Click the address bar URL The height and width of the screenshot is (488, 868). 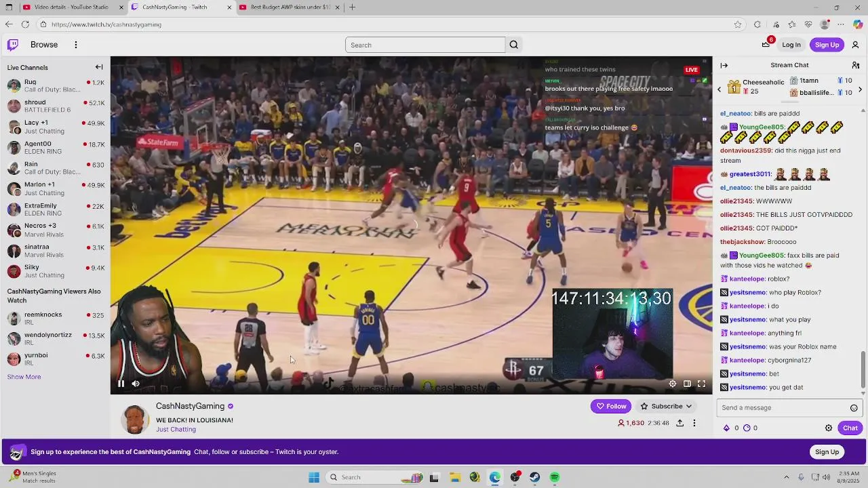(106, 24)
